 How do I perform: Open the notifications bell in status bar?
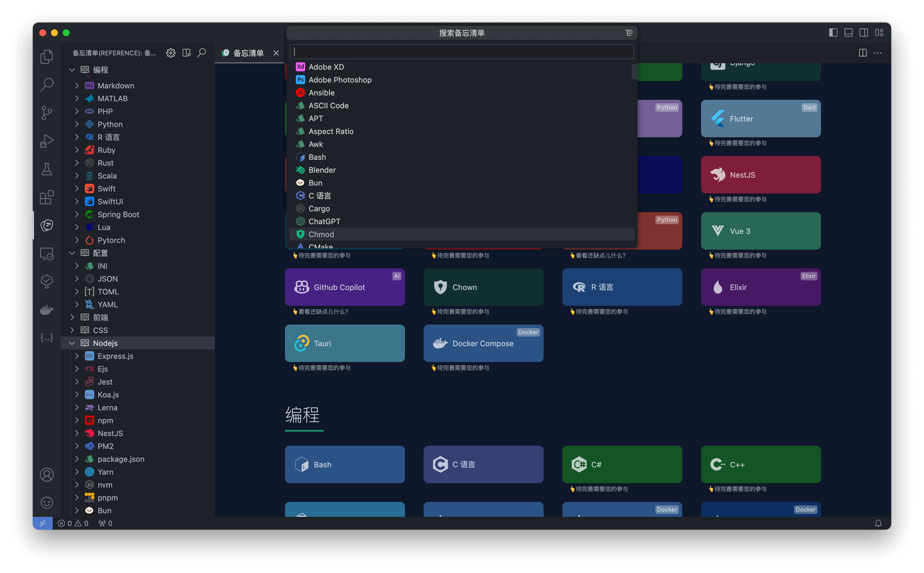tap(878, 523)
